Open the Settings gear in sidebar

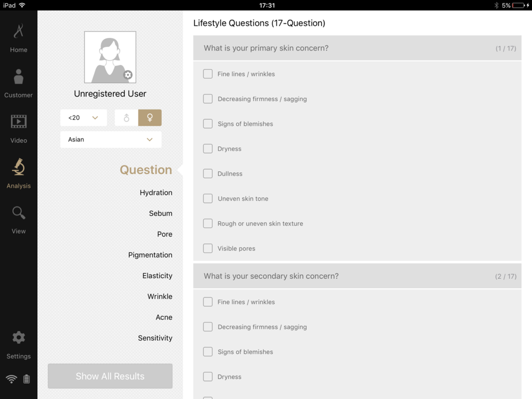click(19, 338)
